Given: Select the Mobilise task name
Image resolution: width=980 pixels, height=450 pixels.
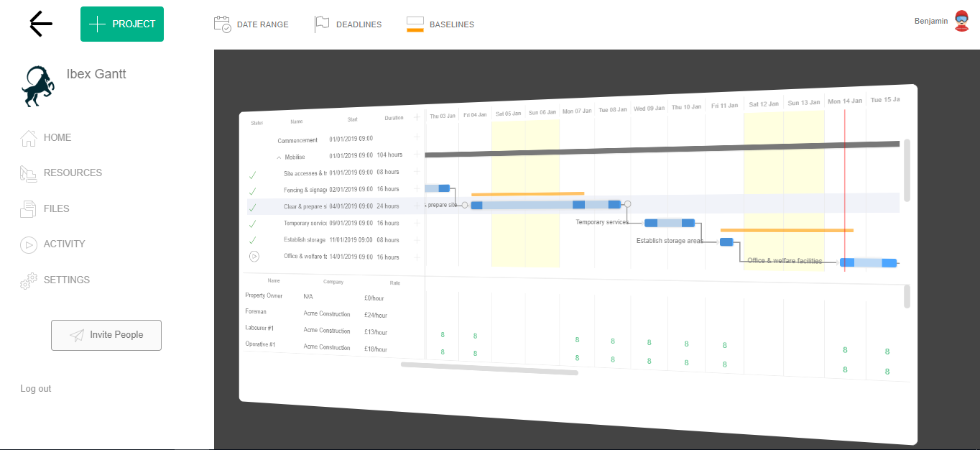Looking at the screenshot, I should (295, 157).
